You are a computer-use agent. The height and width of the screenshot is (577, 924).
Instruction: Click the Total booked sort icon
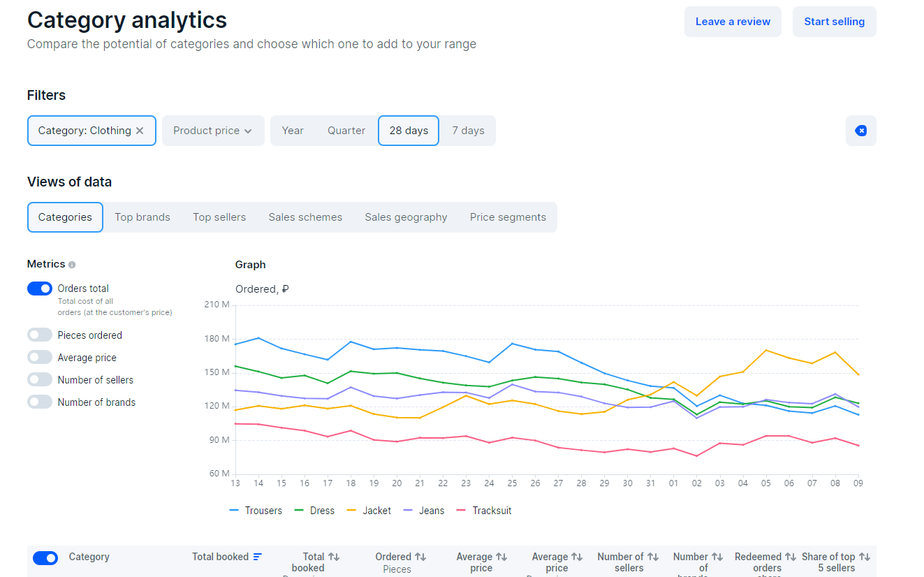tap(258, 557)
